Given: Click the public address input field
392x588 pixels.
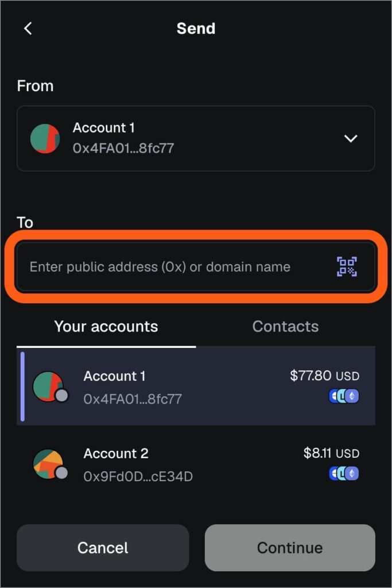Looking at the screenshot, I should tap(172, 266).
